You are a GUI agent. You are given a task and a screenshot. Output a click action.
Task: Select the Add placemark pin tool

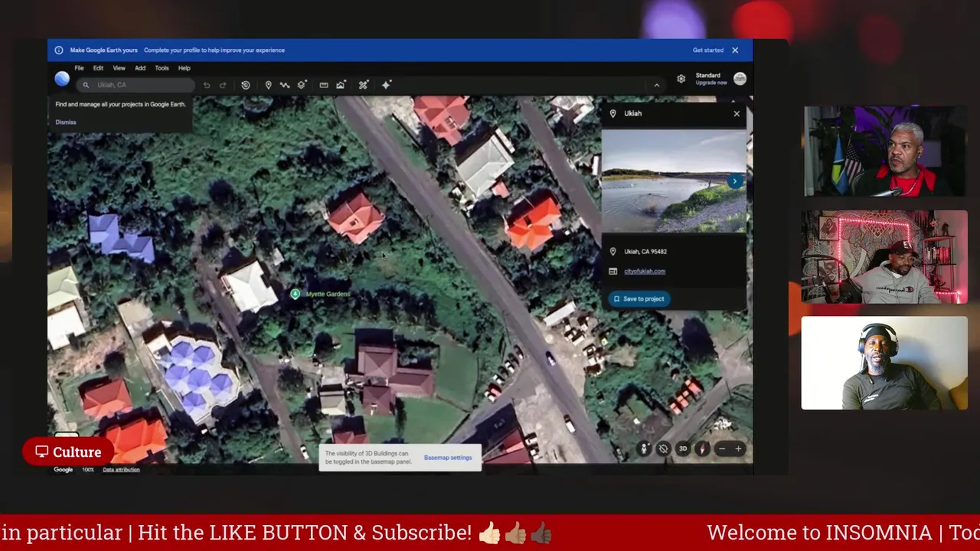(x=268, y=85)
